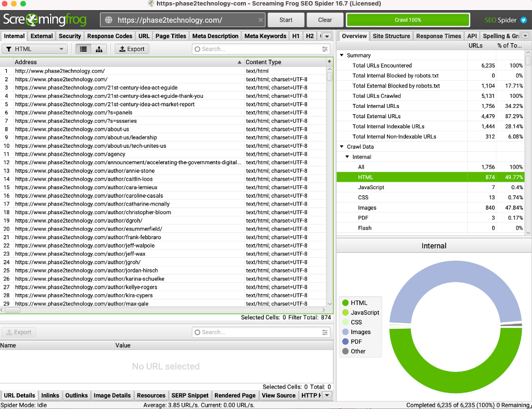Select the author/annie-stone URL row
The image size is (532, 409).
163,170
